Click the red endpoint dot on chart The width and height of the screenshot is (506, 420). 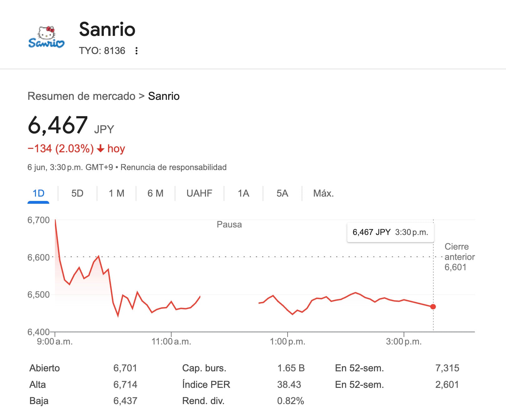tap(433, 307)
